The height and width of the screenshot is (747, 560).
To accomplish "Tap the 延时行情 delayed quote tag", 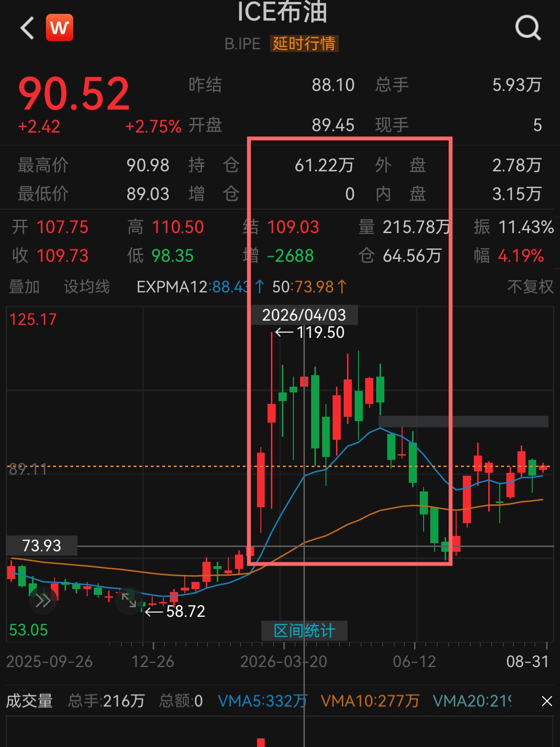I will pos(304,44).
